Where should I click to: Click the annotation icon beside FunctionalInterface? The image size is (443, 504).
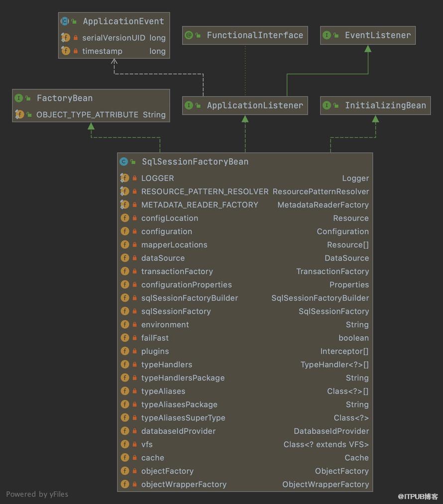click(189, 35)
